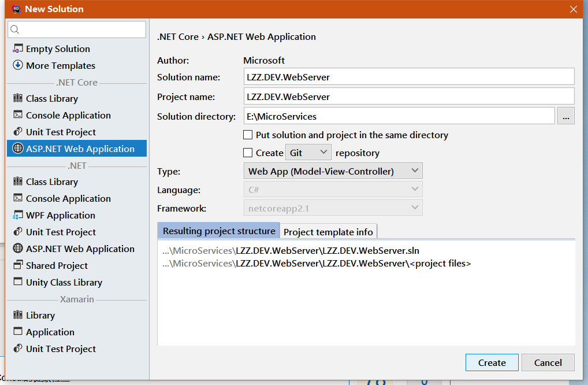
Task: Click the <project files> path line
Action: [x=317, y=263]
